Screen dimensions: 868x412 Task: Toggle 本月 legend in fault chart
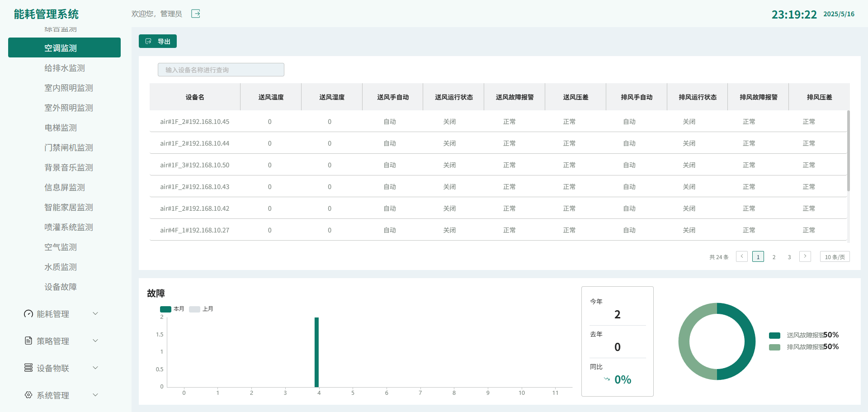(x=165, y=309)
